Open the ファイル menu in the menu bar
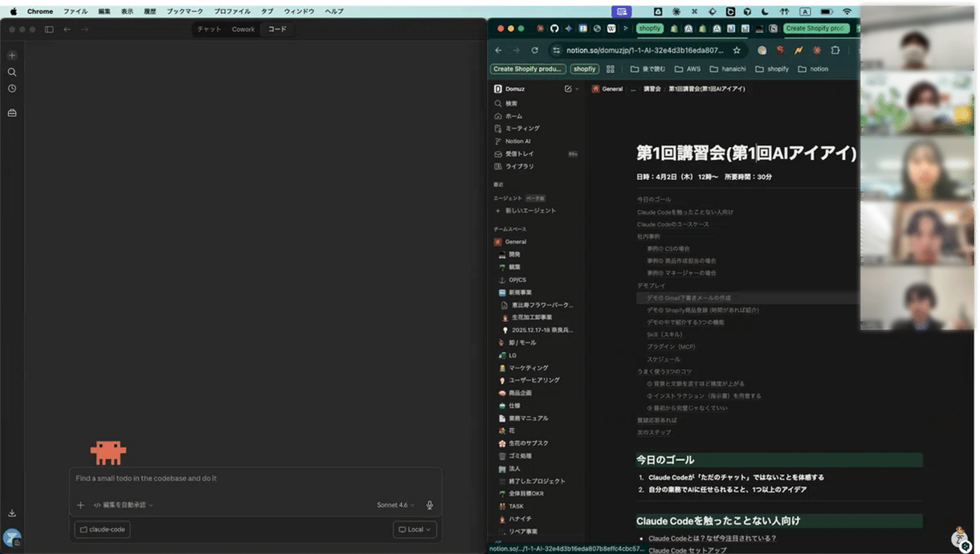 tap(75, 12)
